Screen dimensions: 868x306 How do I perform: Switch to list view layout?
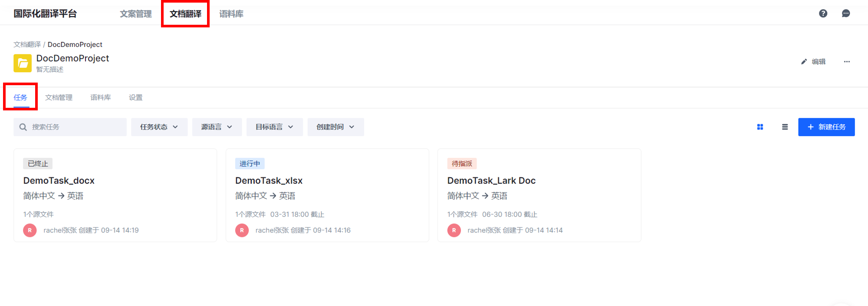click(x=785, y=127)
